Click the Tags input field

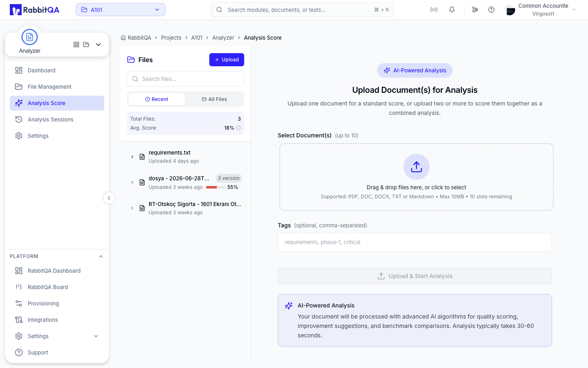click(x=415, y=242)
